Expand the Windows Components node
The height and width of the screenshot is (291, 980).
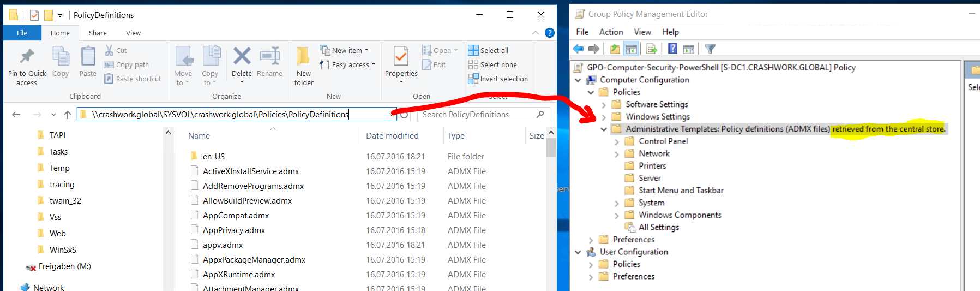click(x=617, y=215)
